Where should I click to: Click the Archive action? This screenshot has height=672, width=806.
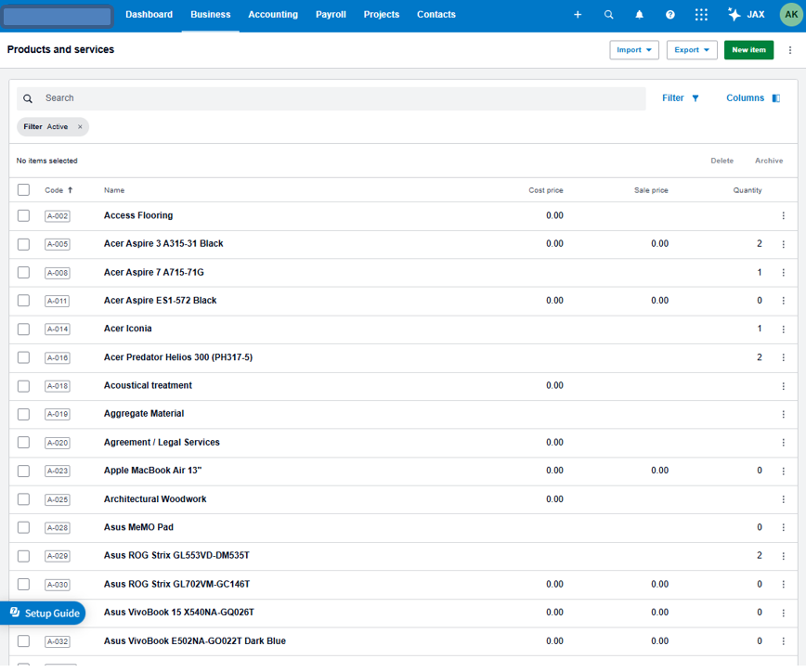[769, 161]
